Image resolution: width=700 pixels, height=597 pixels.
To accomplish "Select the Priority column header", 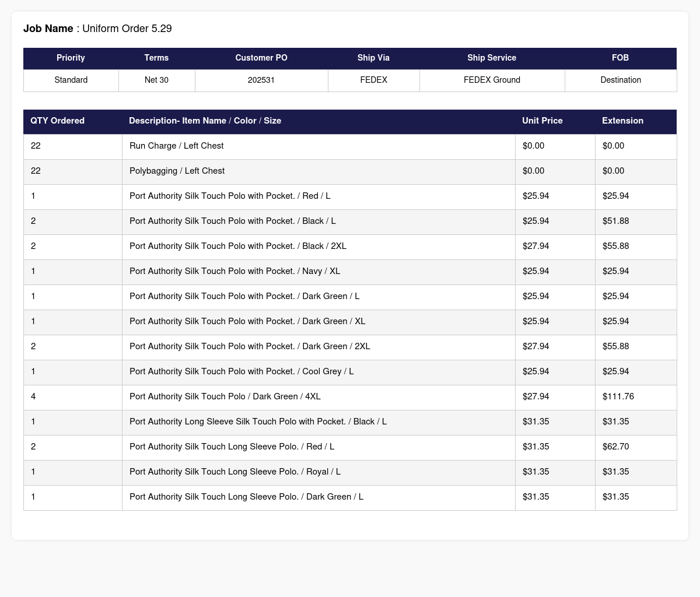I will (x=71, y=58).
